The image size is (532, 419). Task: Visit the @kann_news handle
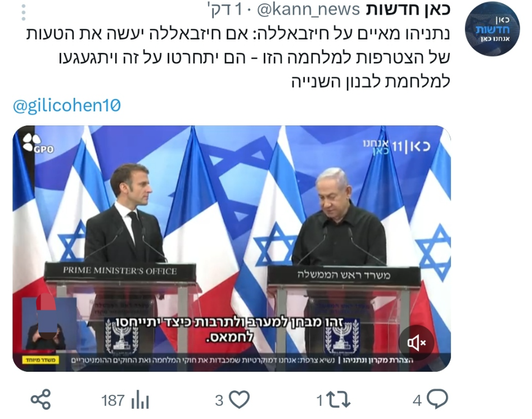(308, 10)
